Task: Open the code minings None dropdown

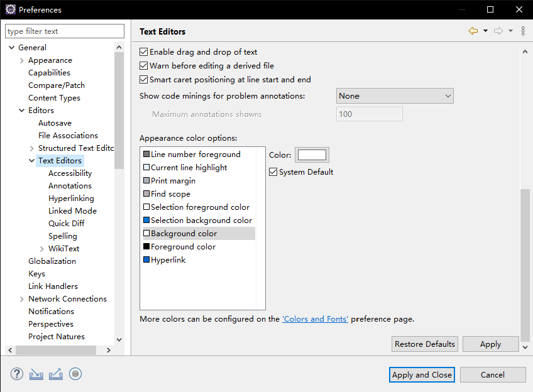Action: tap(395, 95)
